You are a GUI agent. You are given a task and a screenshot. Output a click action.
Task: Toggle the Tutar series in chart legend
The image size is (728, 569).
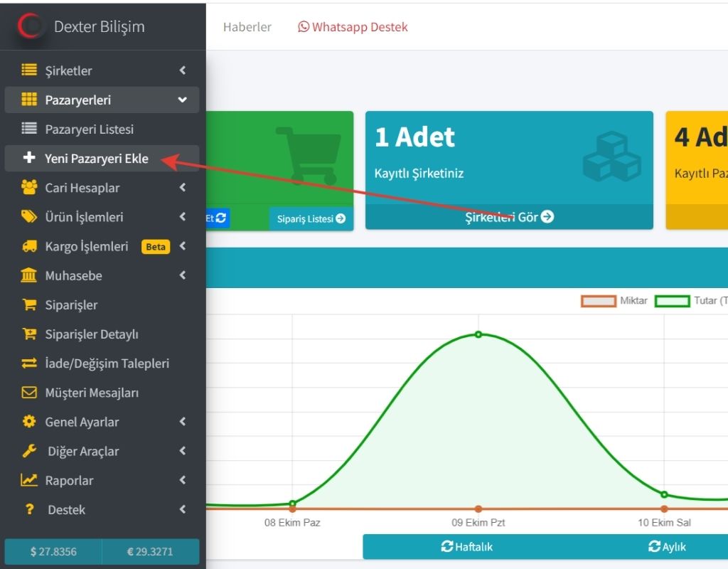672,301
